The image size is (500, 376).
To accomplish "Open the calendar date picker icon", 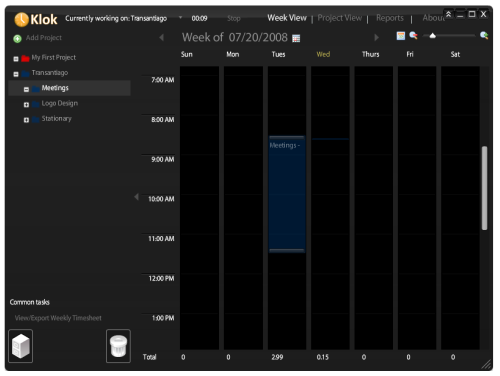I will point(296,38).
